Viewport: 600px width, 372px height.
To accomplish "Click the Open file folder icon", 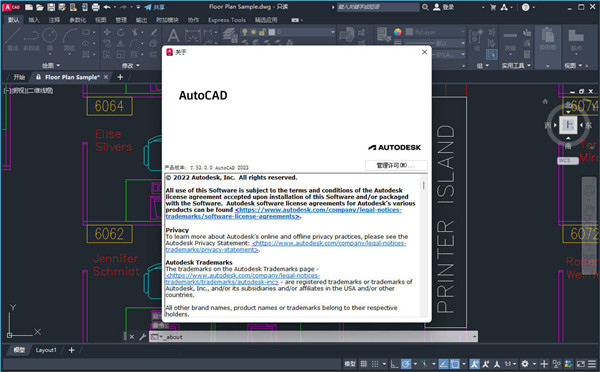I will click(x=40, y=7).
